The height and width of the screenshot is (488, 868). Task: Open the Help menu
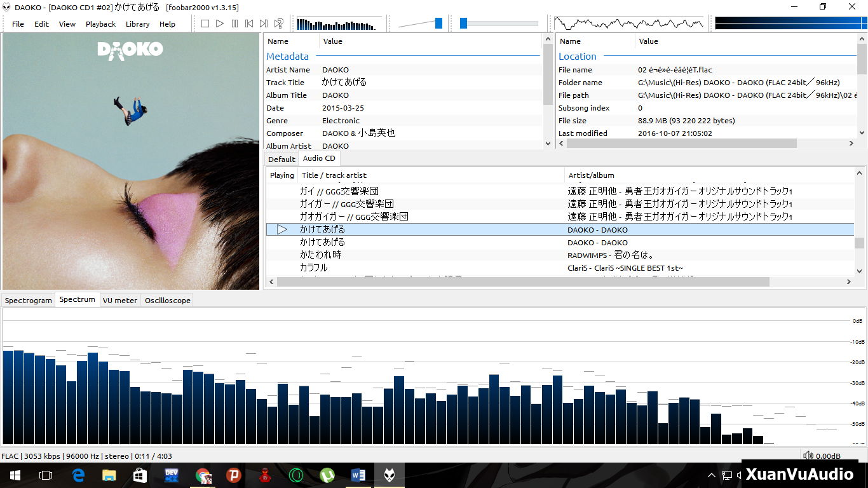click(x=167, y=24)
